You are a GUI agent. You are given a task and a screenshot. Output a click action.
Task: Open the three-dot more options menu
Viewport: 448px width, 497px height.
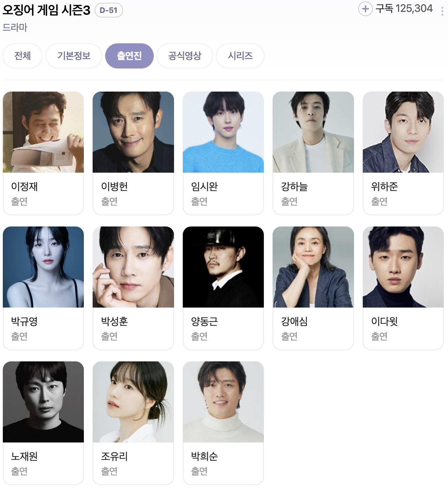[x=442, y=11]
